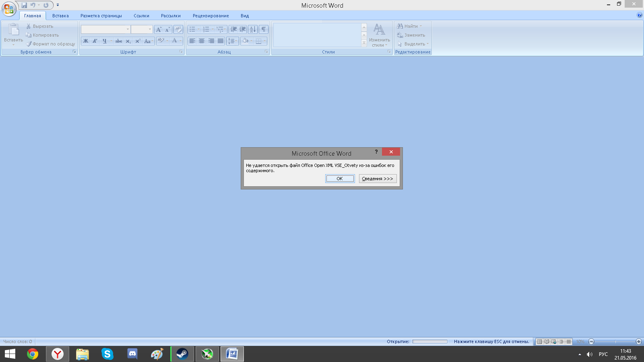644x362 pixels.
Task: Click the zoom out minus button
Action: [x=591, y=341]
